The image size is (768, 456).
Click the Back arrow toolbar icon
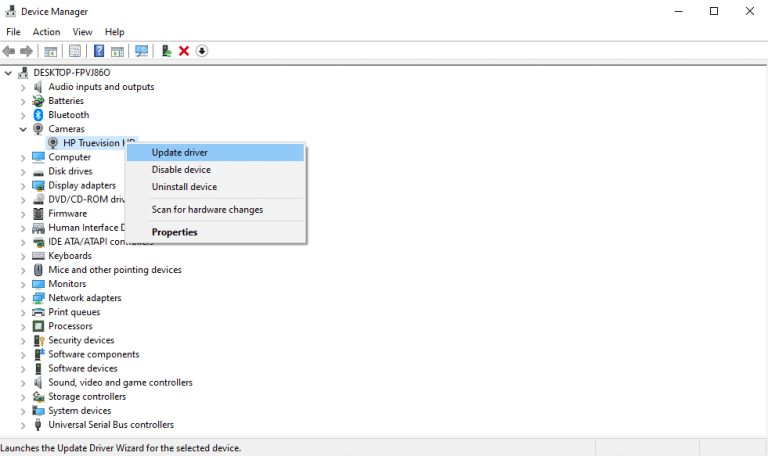[x=9, y=51]
